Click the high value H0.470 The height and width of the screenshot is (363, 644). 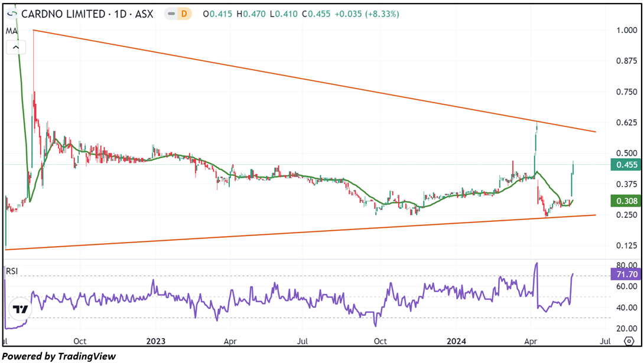click(251, 14)
